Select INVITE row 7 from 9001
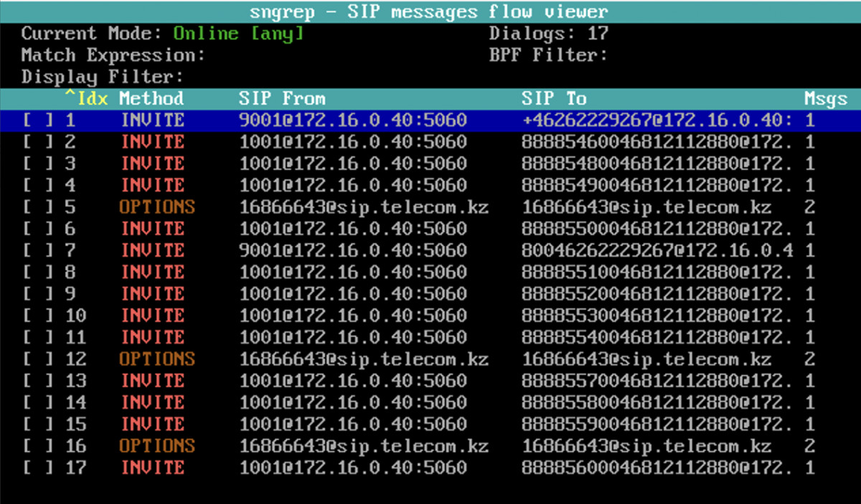This screenshot has height=504, width=861. [430, 251]
